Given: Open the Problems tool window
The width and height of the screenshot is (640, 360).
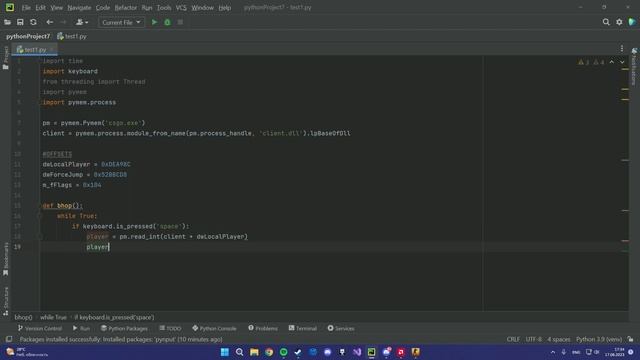Looking at the screenshot, I should [263, 328].
